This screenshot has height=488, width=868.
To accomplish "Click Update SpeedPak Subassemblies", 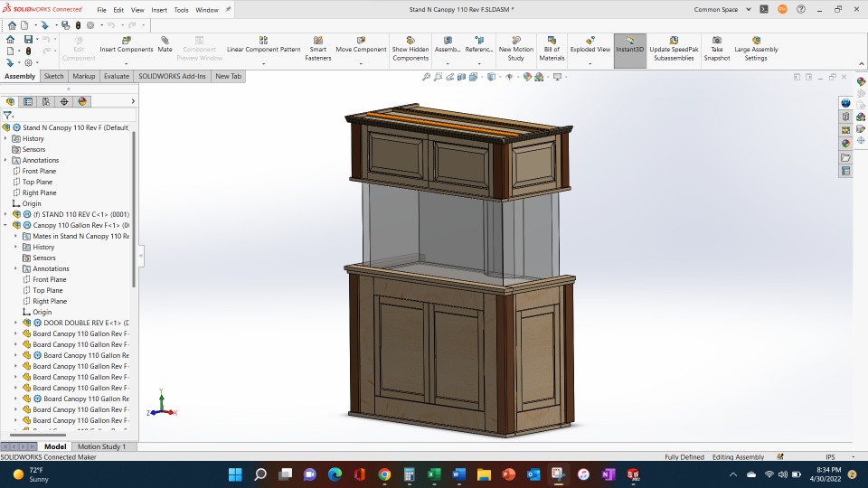I will (x=674, y=49).
